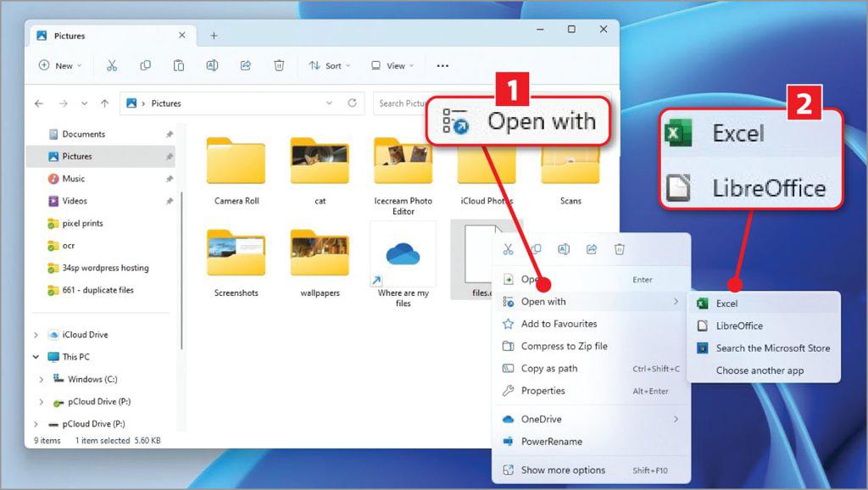Choose PowerRename from the context menu
868x490 pixels.
point(591,442)
